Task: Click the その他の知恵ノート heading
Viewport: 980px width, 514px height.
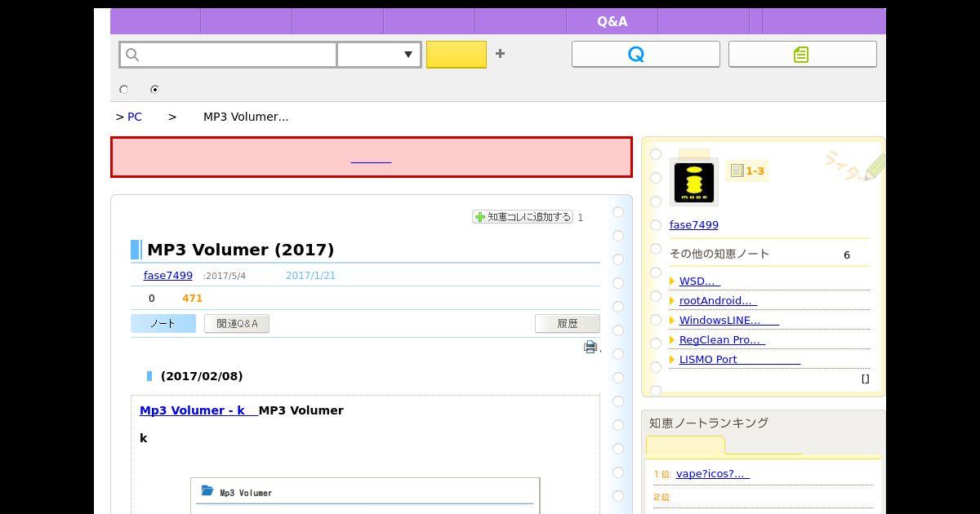Action: 719,254
